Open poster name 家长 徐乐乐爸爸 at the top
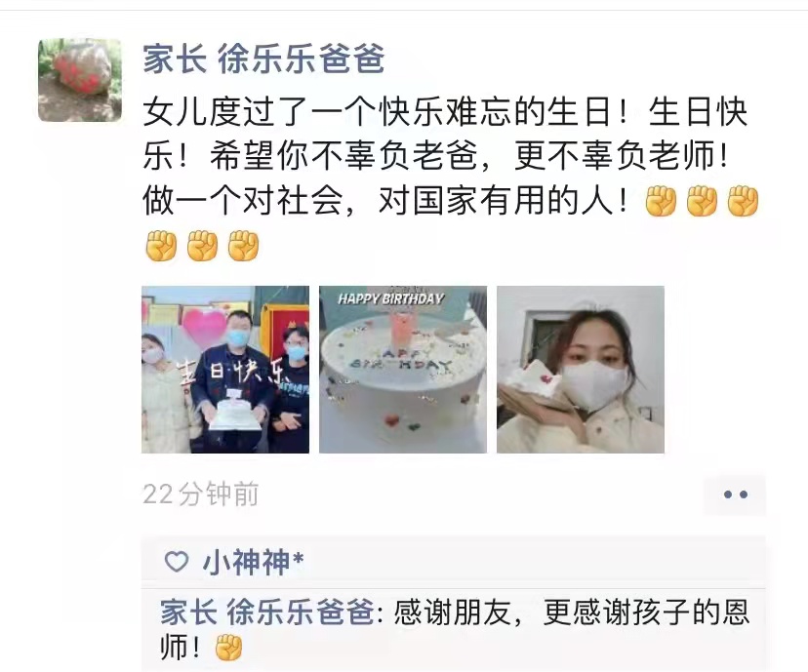 pyautogui.click(x=263, y=59)
